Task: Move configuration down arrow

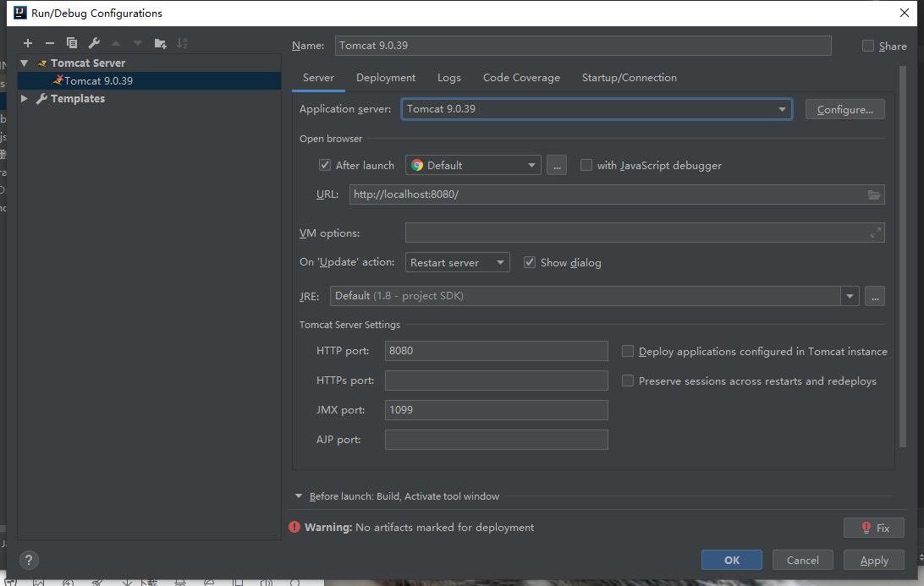Action: [138, 43]
